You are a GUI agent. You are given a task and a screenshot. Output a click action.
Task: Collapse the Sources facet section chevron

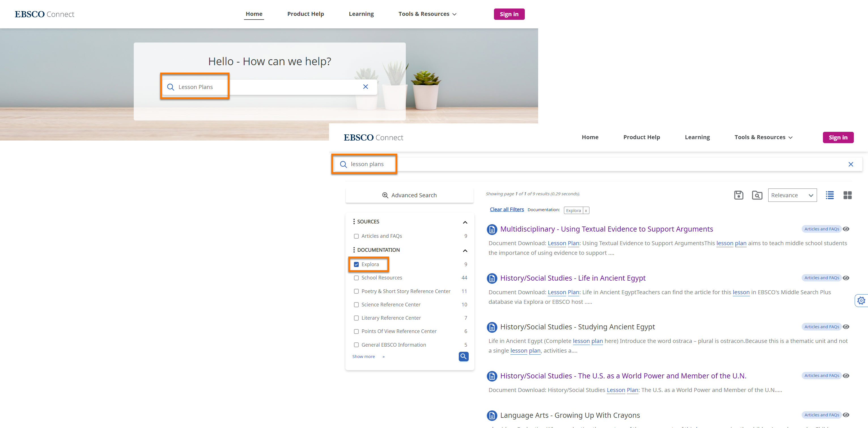point(465,223)
